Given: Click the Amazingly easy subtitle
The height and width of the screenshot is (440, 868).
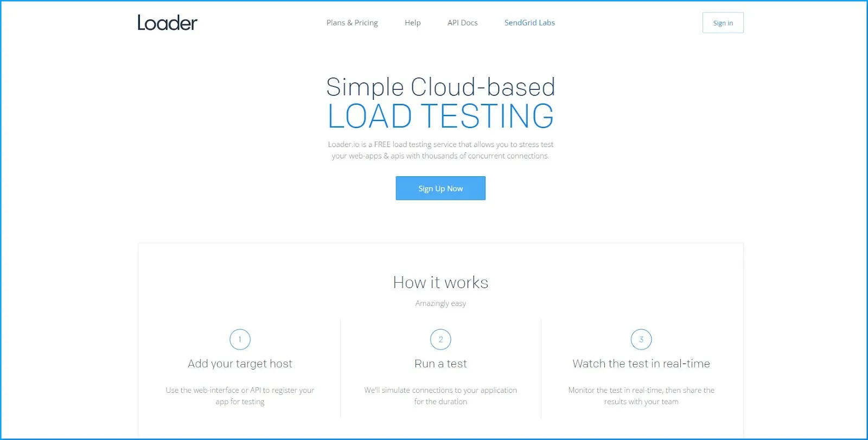Looking at the screenshot, I should [441, 303].
